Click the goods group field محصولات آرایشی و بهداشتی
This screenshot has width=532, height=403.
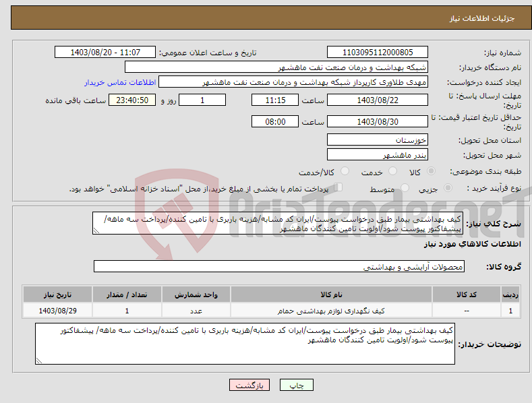tap(279, 267)
